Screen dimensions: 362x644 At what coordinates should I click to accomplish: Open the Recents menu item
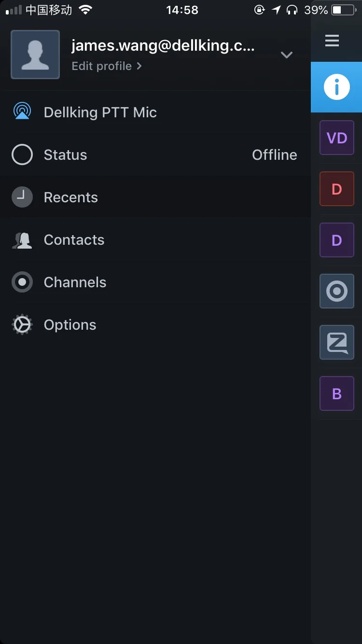(155, 197)
